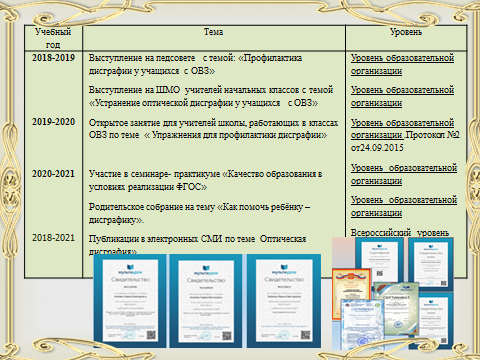Click the underlined level link beside the ШМО topic
The image size is (480, 360).
pyautogui.click(x=402, y=96)
